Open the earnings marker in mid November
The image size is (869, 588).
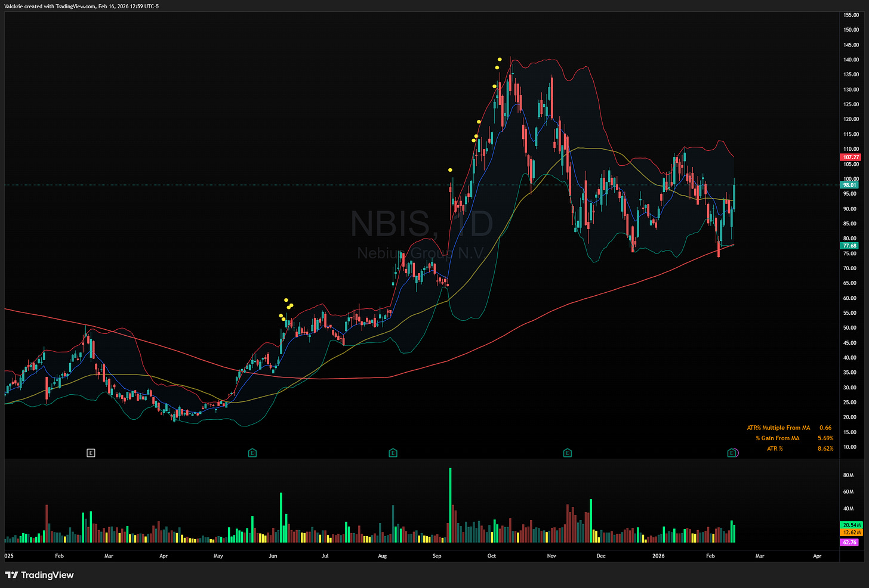point(568,453)
